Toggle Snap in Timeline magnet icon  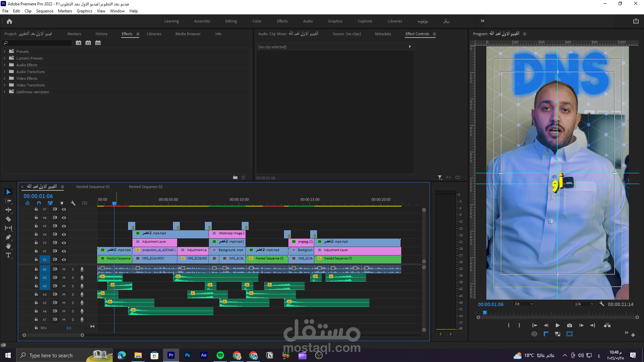(39, 203)
